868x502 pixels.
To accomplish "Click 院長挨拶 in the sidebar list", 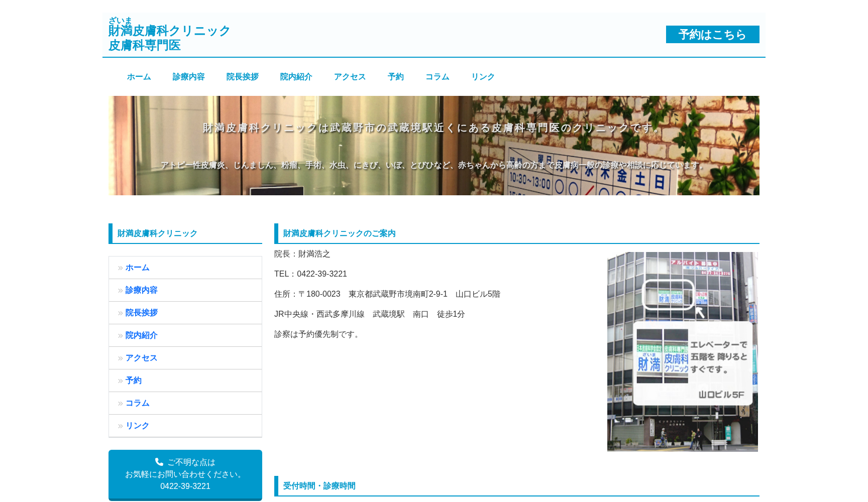I will click(x=141, y=313).
